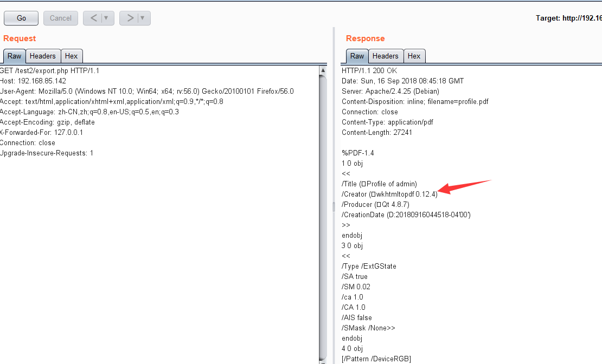Click the /Title (Profile of admin) line
Viewport: 602px width, 364px height.
tap(379, 184)
